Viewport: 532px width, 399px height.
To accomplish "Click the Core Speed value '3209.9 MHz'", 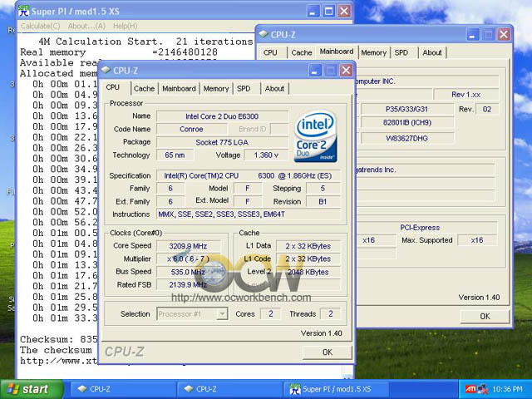I will [189, 246].
